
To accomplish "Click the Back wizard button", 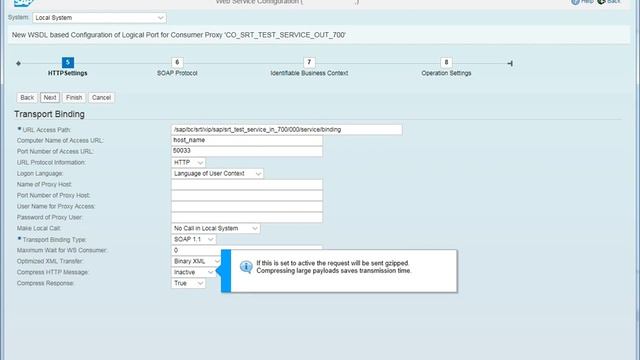I will click(27, 98).
